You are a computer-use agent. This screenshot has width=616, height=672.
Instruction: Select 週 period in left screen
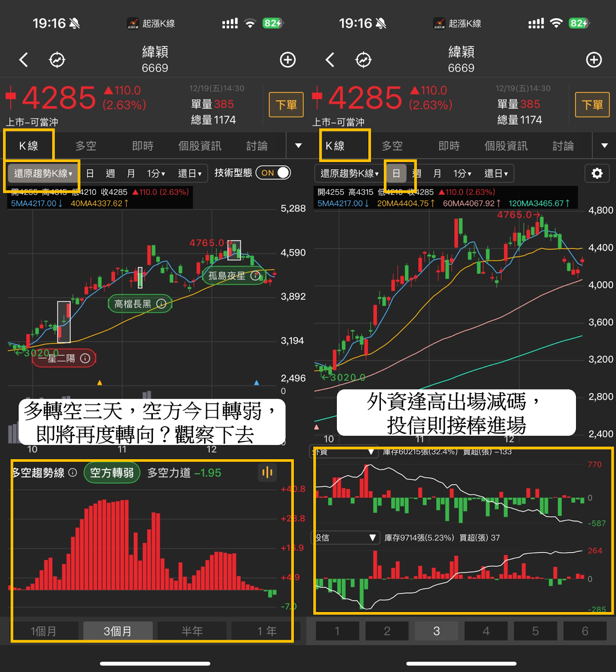(110, 173)
